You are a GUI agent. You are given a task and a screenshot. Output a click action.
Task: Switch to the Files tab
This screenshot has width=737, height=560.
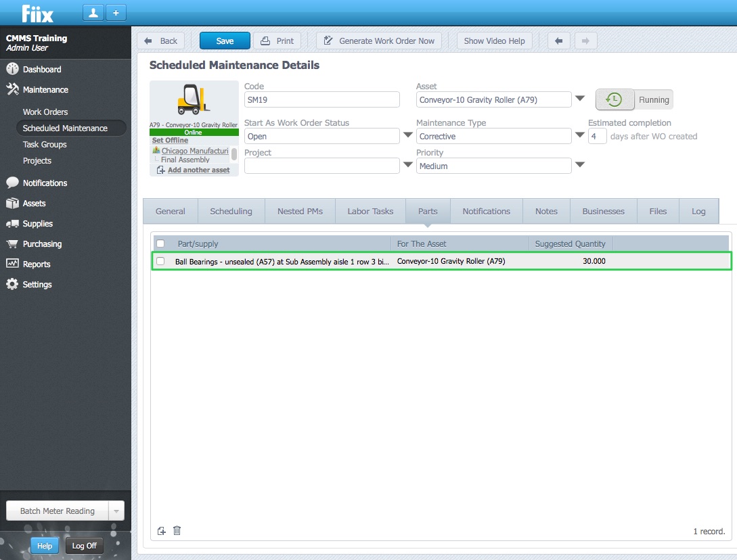pos(658,212)
